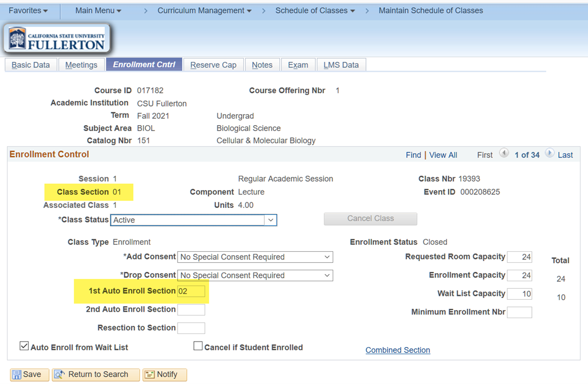This screenshot has height=384, width=588.
Task: Click Event ID value 000208625
Action: (480, 192)
